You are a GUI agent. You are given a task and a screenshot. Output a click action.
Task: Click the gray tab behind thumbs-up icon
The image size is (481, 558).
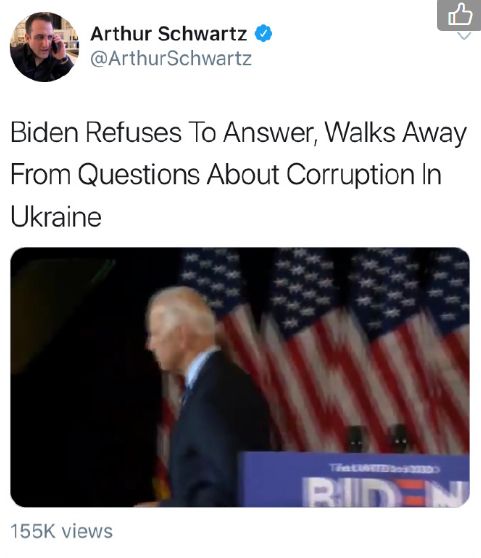(459, 15)
